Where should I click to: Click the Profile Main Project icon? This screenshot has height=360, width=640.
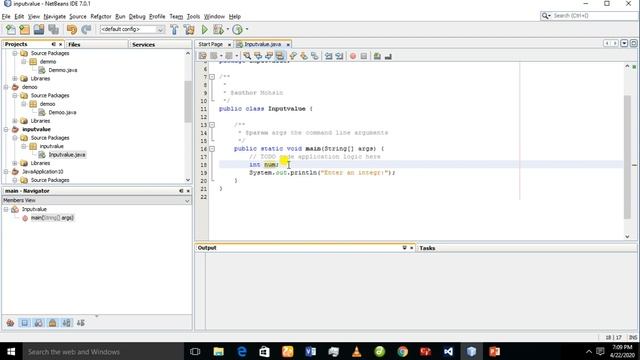(237, 29)
